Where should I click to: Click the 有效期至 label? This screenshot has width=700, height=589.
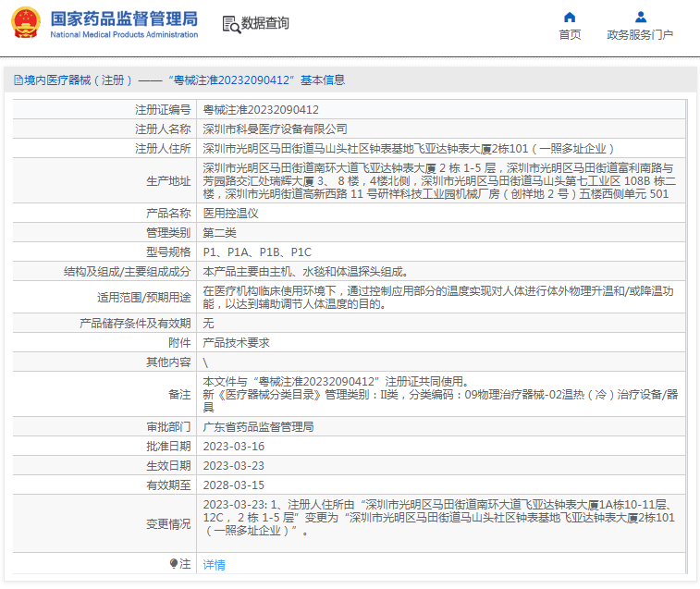[168, 485]
